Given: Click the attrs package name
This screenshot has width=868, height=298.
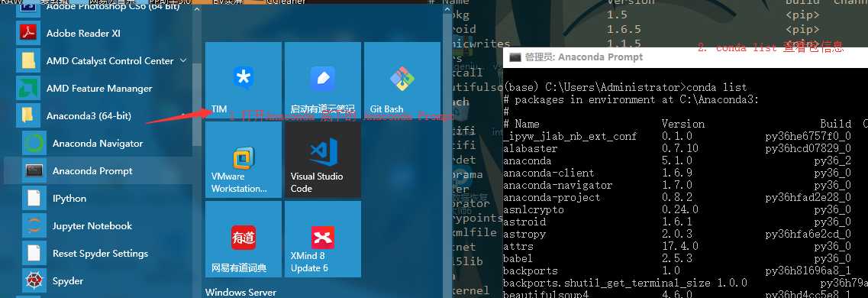Looking at the screenshot, I should pyautogui.click(x=518, y=246).
